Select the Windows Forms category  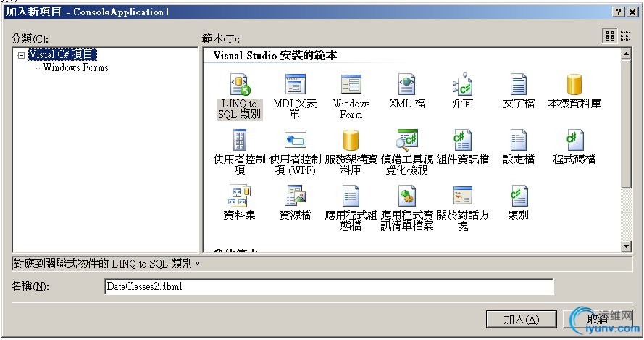coord(75,68)
